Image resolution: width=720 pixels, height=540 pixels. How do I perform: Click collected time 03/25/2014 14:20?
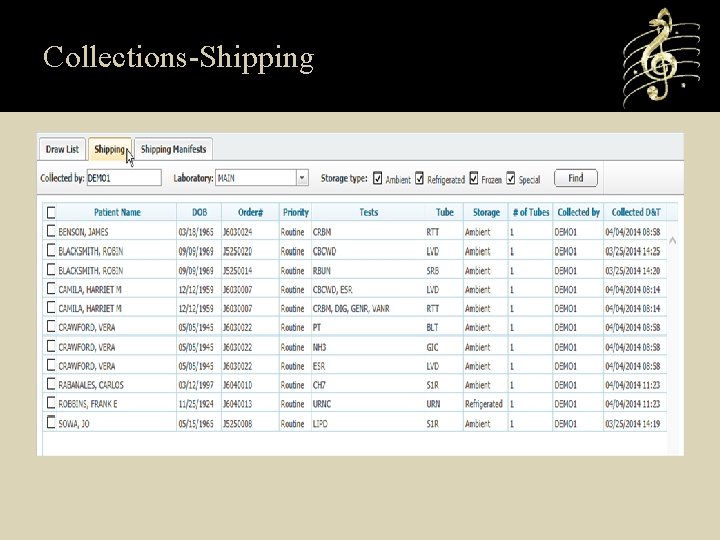click(x=633, y=271)
